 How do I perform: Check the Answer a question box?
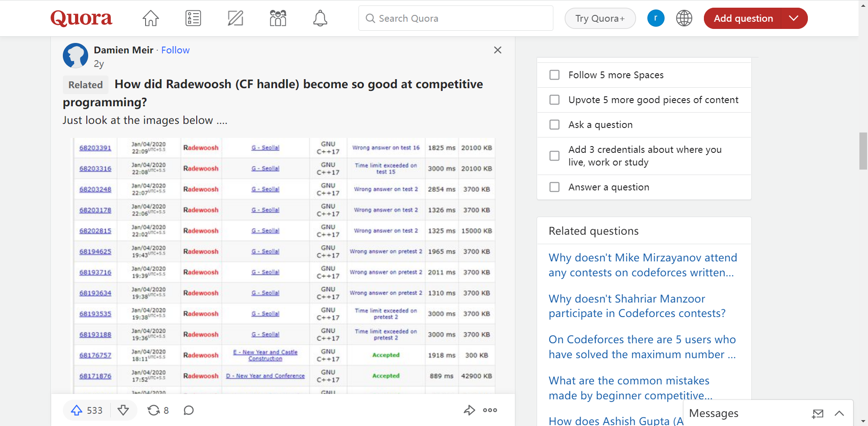(554, 187)
